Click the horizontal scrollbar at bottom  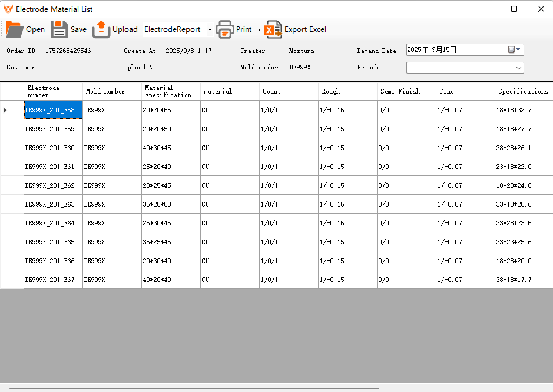tap(194, 388)
